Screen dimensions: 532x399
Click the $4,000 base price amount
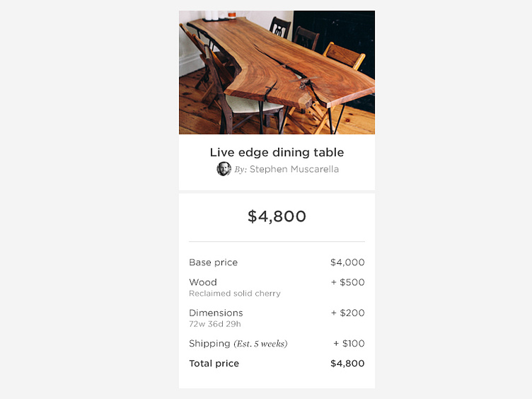347,262
